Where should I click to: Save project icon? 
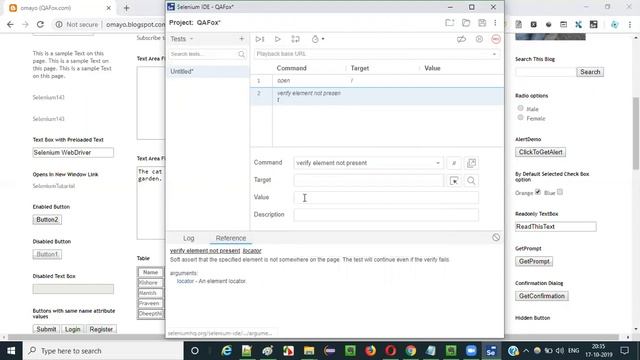pos(482,23)
